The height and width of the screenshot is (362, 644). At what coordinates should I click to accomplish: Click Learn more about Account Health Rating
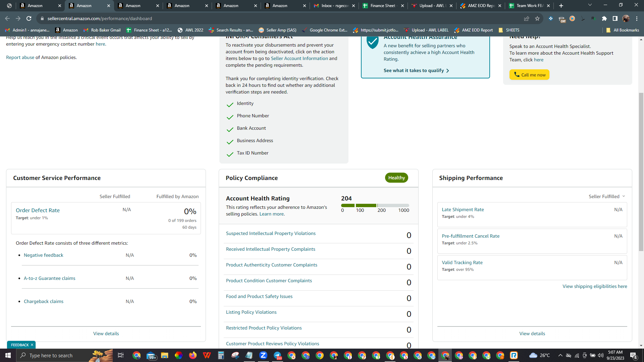click(x=272, y=214)
